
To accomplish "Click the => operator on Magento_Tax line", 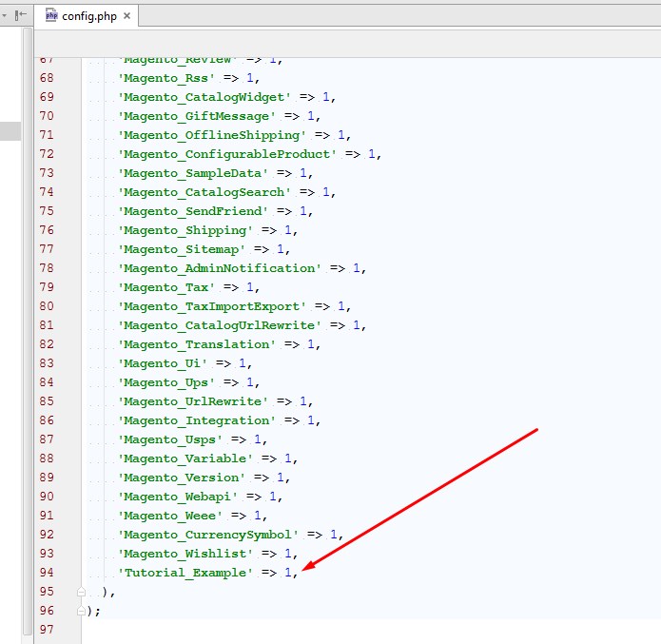I will pos(231,287).
